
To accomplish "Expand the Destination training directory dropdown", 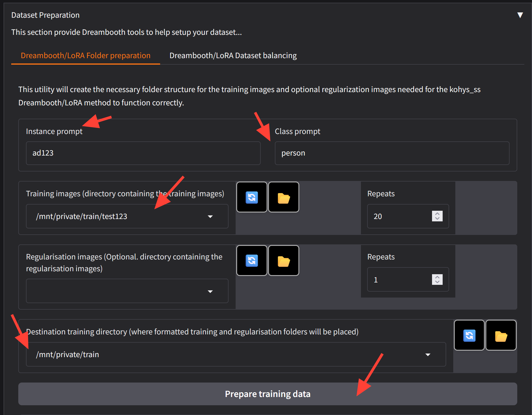I will point(428,354).
